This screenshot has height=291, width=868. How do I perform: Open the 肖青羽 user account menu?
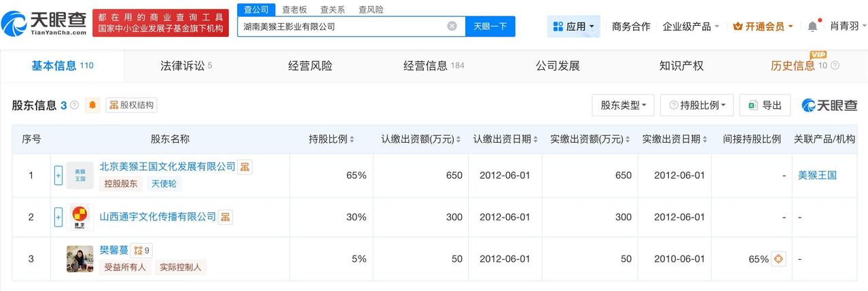pos(848,27)
